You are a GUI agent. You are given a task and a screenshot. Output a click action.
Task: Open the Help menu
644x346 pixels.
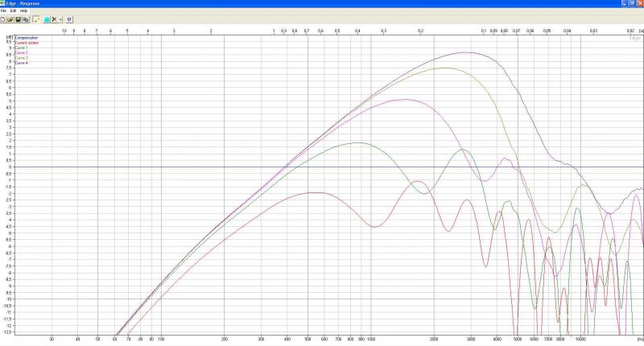(x=23, y=10)
